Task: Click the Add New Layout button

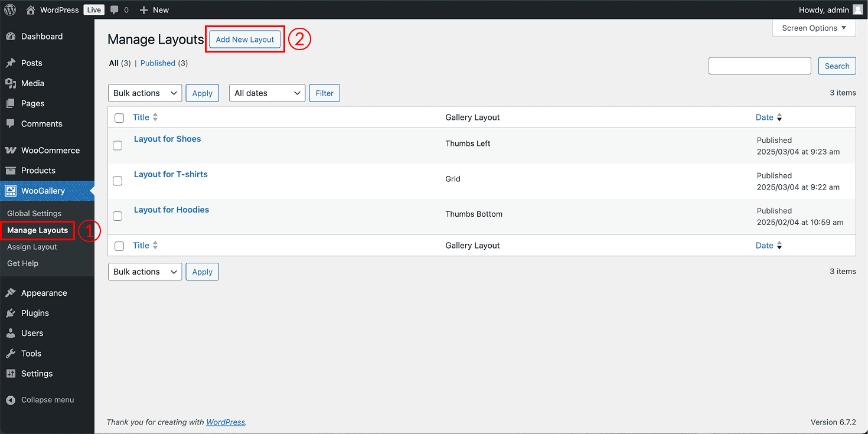Action: coord(244,39)
